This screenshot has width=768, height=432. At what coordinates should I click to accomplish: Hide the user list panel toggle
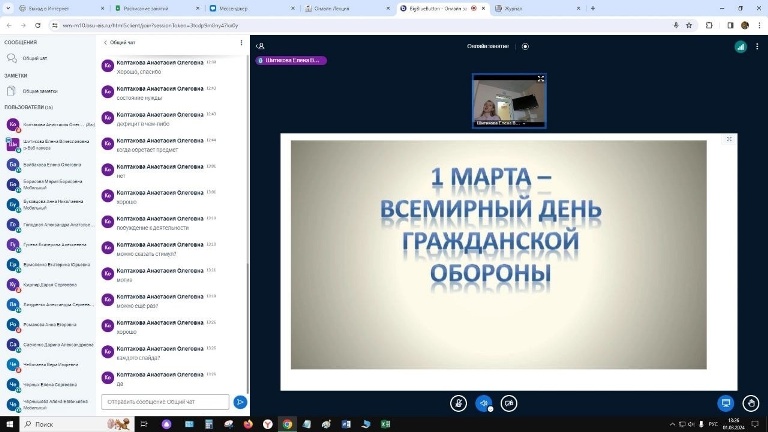point(260,46)
